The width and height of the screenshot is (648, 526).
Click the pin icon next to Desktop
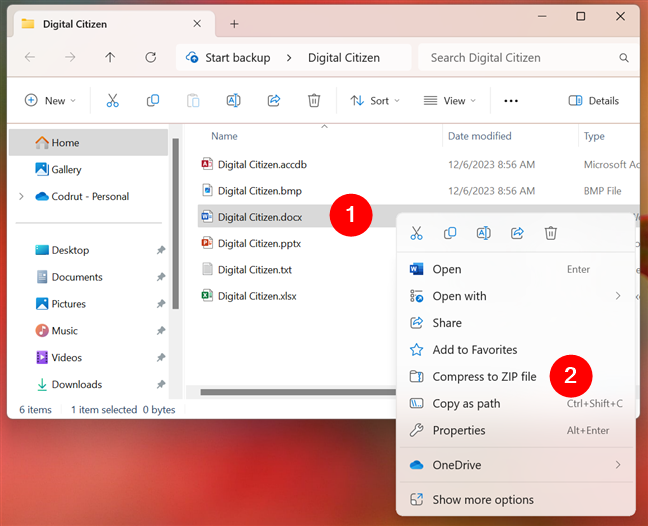[x=161, y=250]
